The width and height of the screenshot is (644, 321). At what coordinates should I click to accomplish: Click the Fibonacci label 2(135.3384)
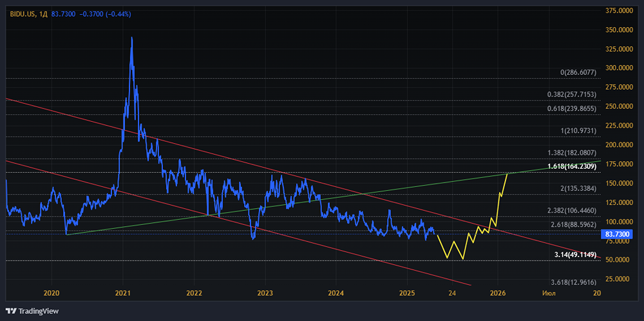tap(578, 189)
